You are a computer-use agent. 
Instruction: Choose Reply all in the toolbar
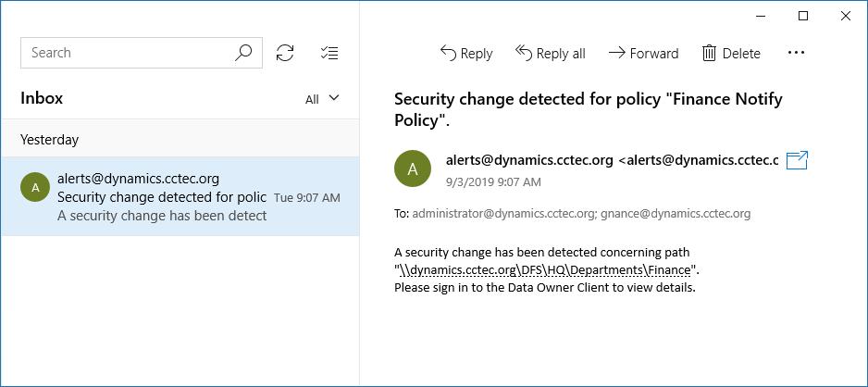[551, 53]
